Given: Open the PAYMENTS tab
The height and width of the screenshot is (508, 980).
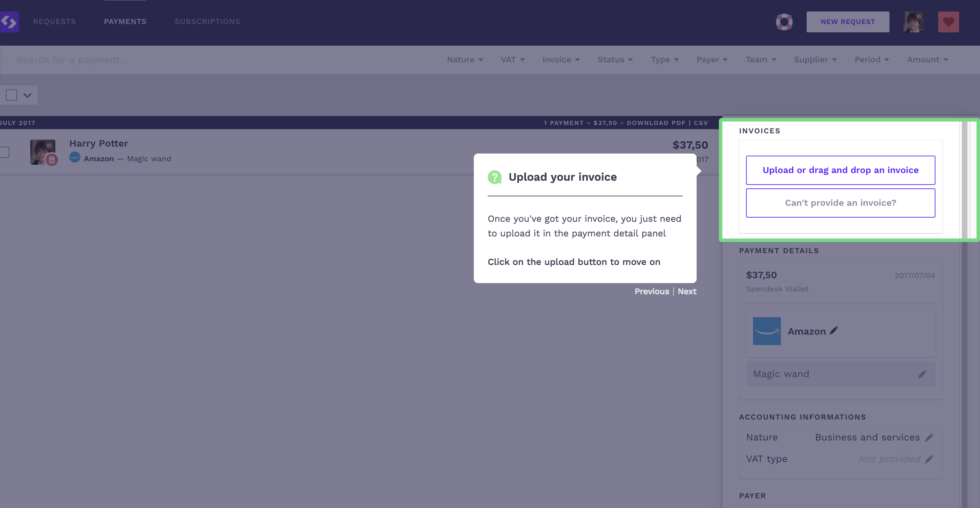Looking at the screenshot, I should [x=125, y=21].
